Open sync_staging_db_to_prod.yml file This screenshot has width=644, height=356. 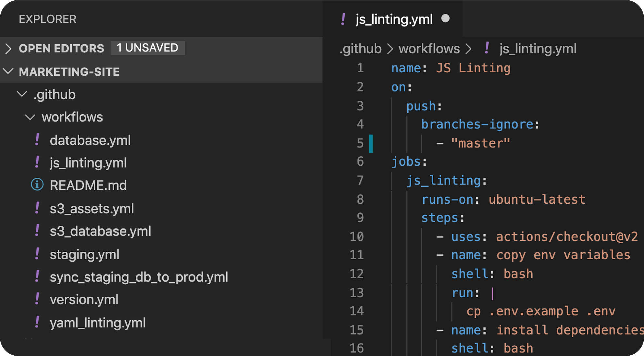point(139,277)
